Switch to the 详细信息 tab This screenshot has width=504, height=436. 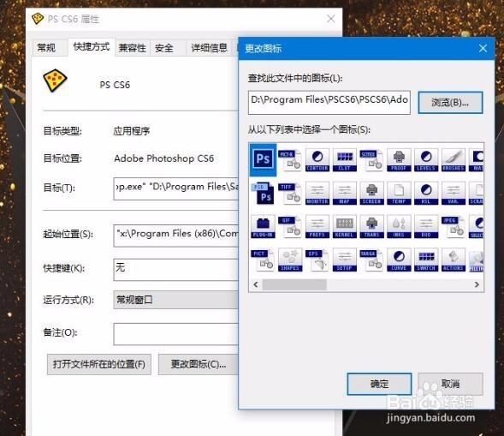pyautogui.click(x=210, y=48)
